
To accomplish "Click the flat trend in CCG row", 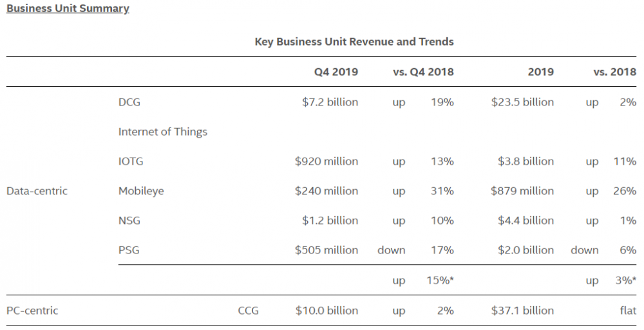I will 628,311.
